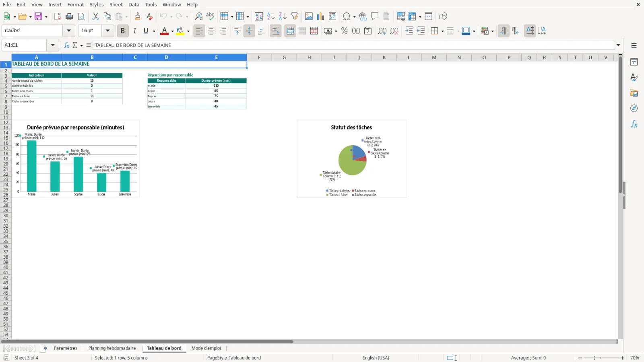Apply red font color swatch

pyautogui.click(x=165, y=31)
